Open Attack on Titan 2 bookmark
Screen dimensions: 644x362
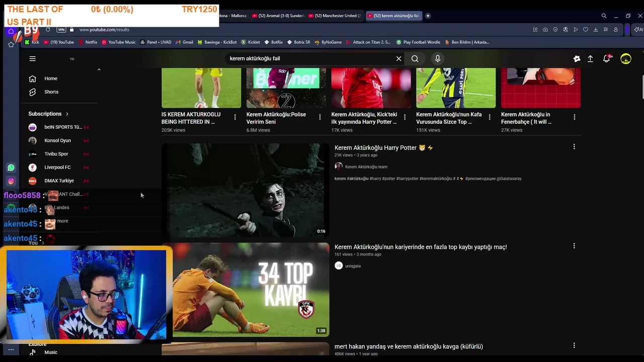pyautogui.click(x=368, y=42)
